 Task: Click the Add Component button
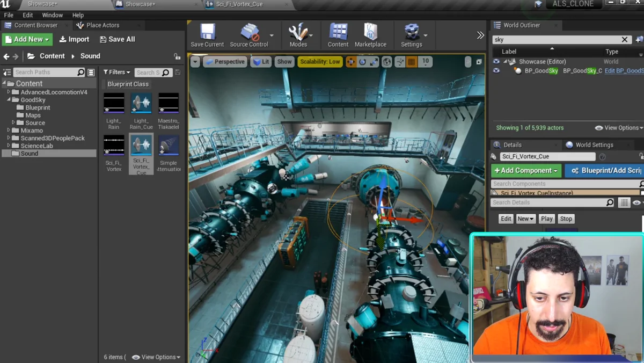point(526,170)
